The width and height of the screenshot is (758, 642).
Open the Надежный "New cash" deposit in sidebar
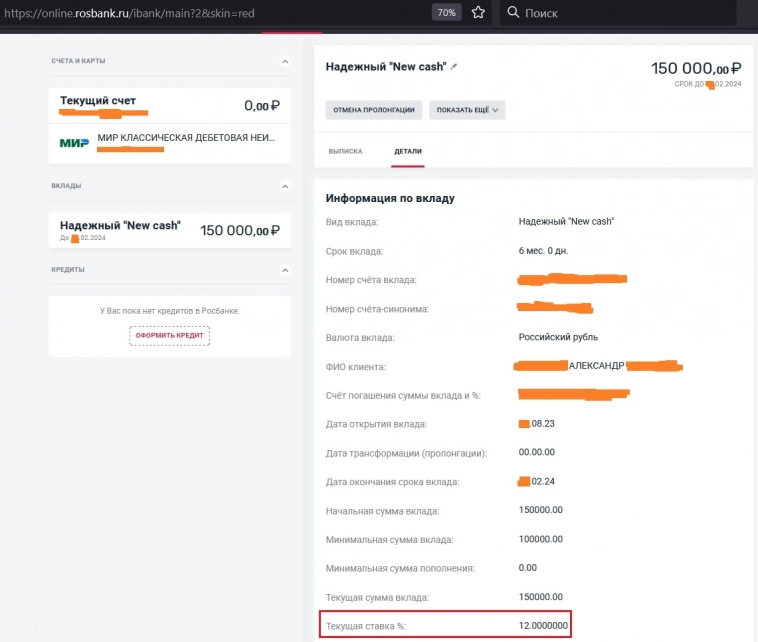pyautogui.click(x=169, y=229)
